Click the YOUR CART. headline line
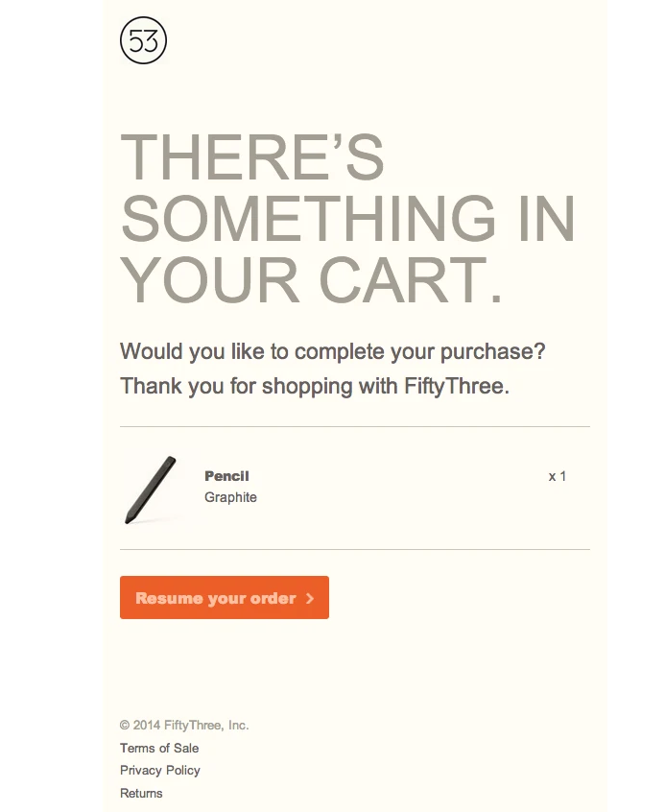This screenshot has height=812, width=665. pos(312,280)
